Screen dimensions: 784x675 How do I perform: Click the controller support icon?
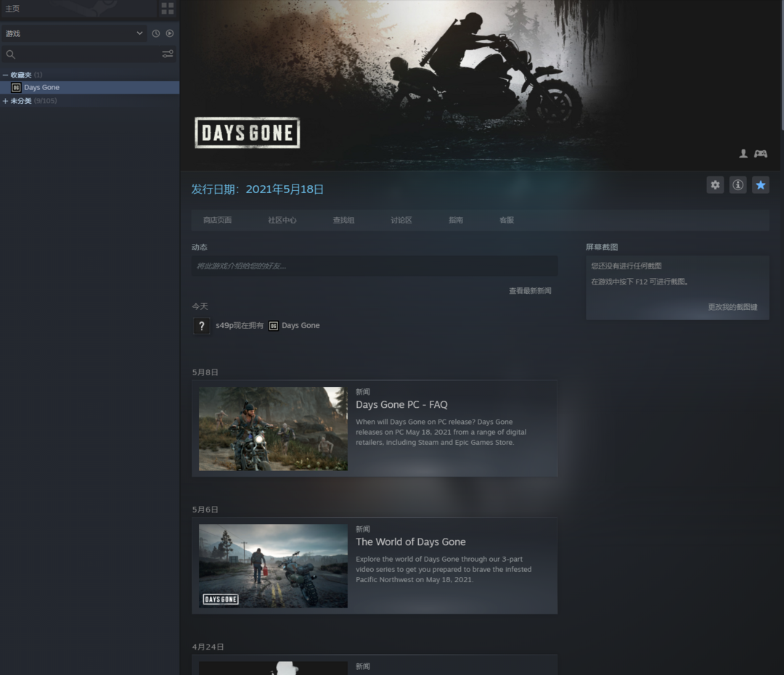tap(761, 154)
